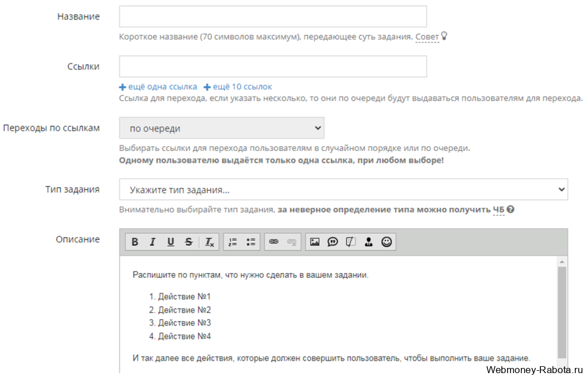Click the text 'Действие №1' in editor
This screenshot has height=380, width=588.
point(184,296)
